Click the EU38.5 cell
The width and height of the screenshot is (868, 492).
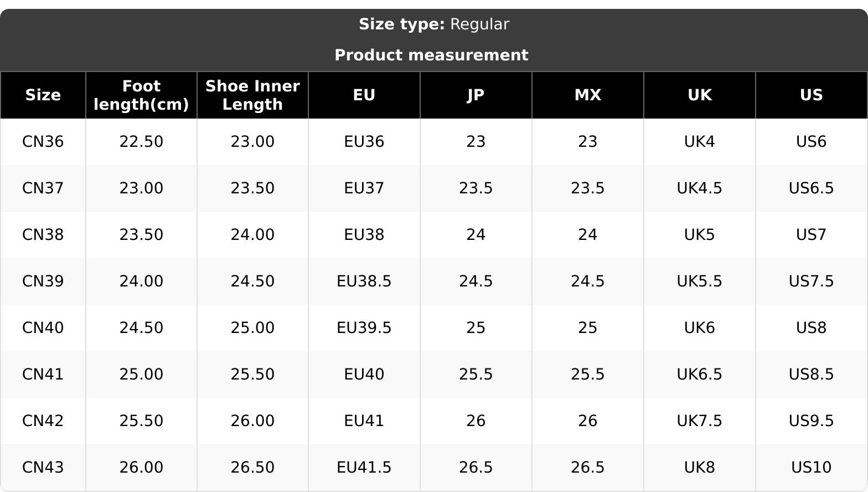coord(364,281)
